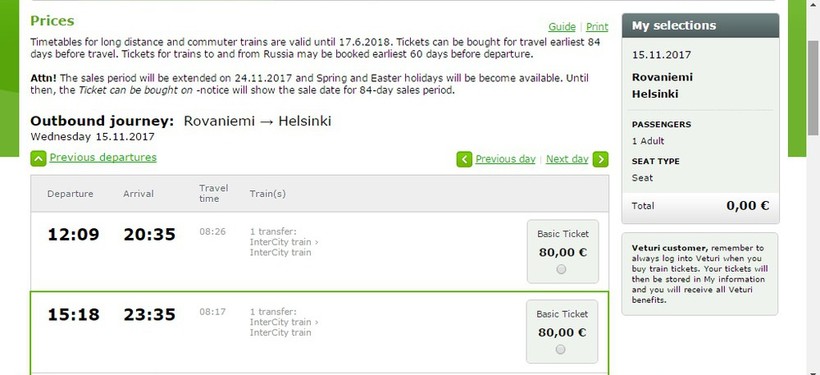This screenshot has height=375, width=820.
Task: Show Previous departures text link
Action: (103, 157)
